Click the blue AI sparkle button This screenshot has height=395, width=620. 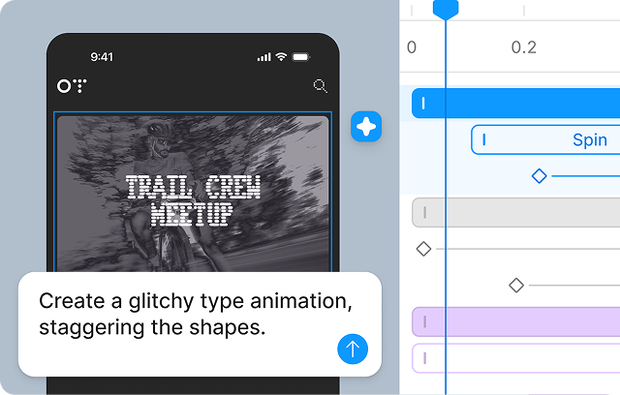[x=366, y=127]
